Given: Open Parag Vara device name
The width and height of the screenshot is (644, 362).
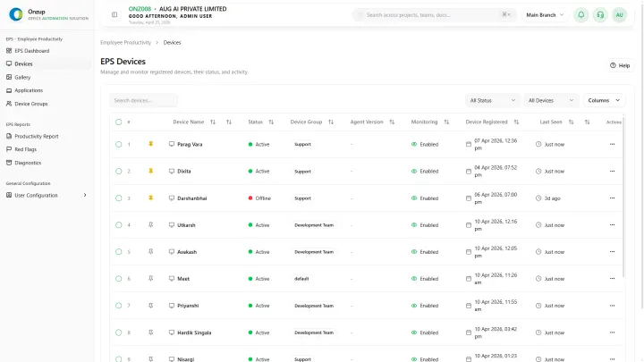Looking at the screenshot, I should point(190,145).
